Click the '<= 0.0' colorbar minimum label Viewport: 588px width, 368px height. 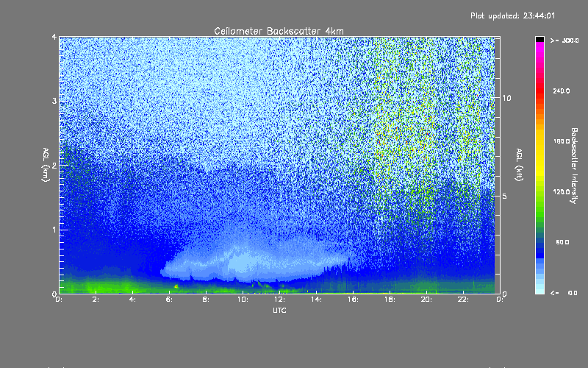[x=564, y=293]
